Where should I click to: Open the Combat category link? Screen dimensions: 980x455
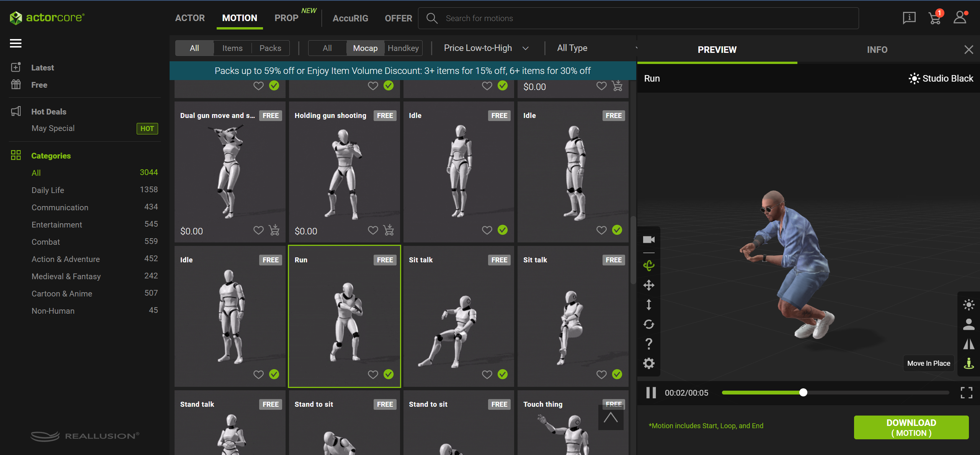pos(46,242)
